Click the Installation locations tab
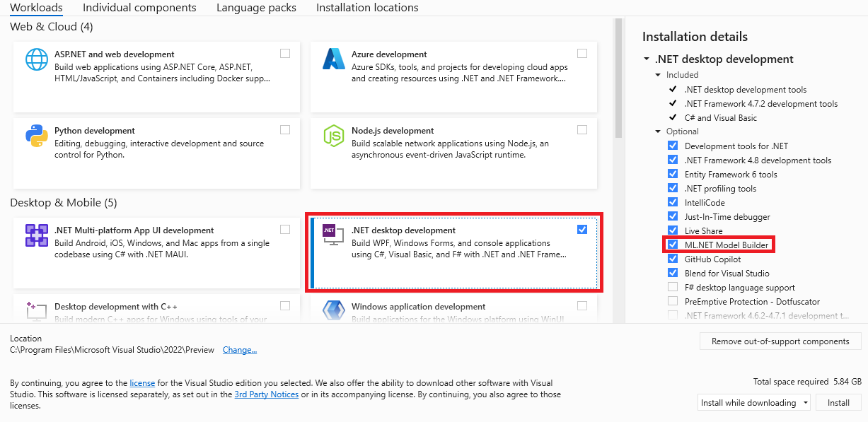The width and height of the screenshot is (868, 422). click(x=366, y=8)
